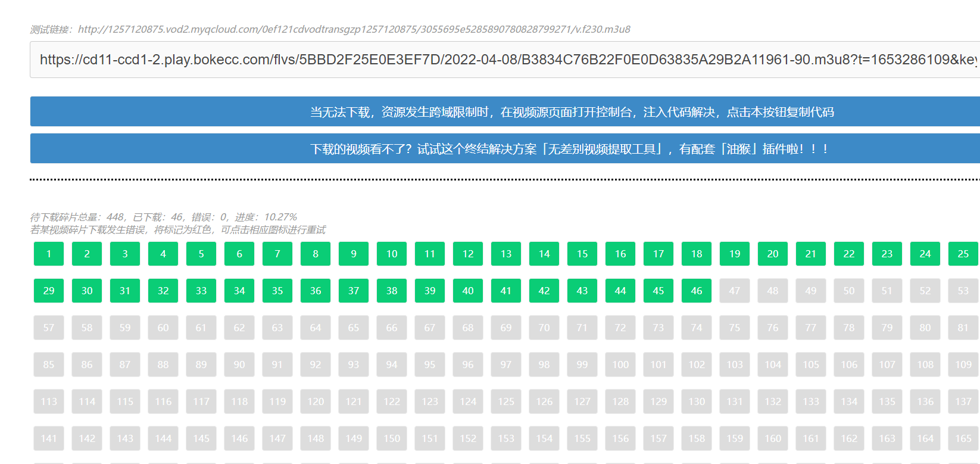This screenshot has width=980, height=464.
Task: Select downloaded segment 33
Action: 201,291
